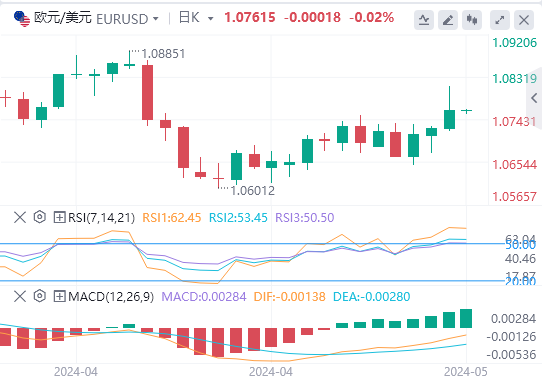Click the -0.00536 MACD axis label
This screenshot has height=385, width=542.
point(511,355)
